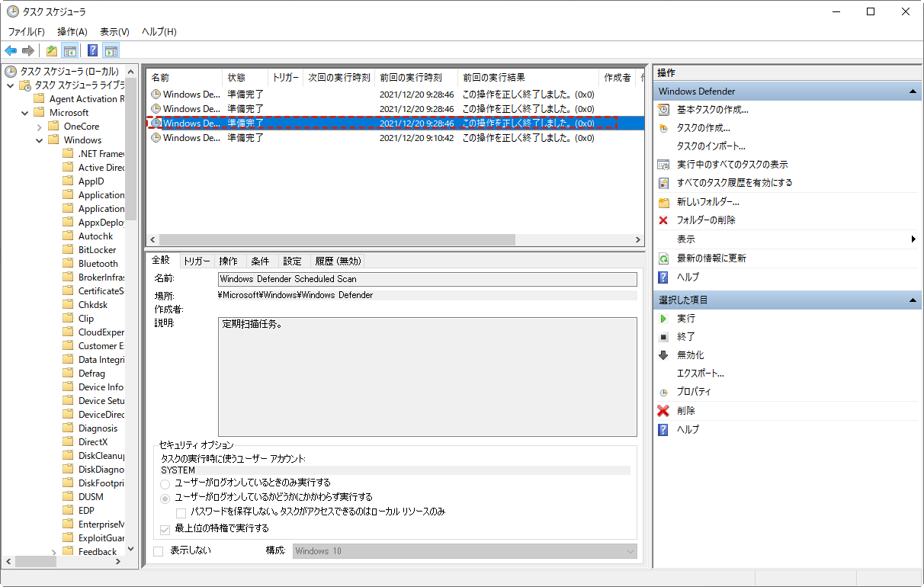
Task: Sort by 状態 column header
Action: pos(245,78)
